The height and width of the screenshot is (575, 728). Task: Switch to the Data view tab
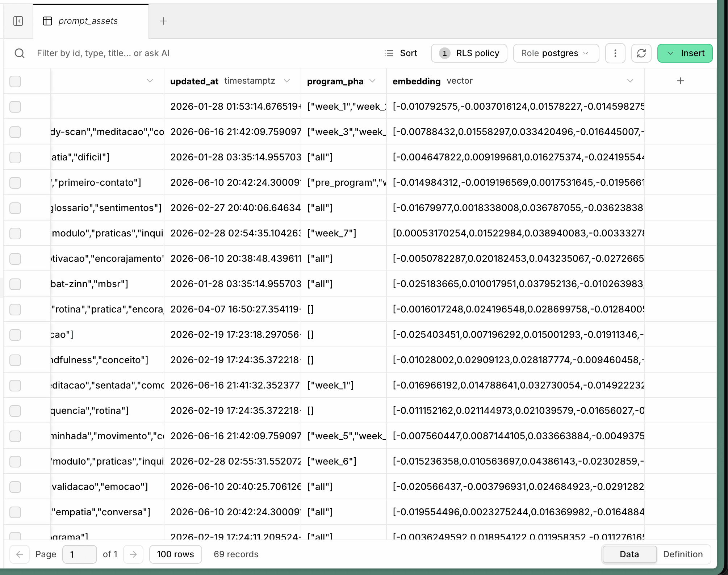tap(629, 554)
